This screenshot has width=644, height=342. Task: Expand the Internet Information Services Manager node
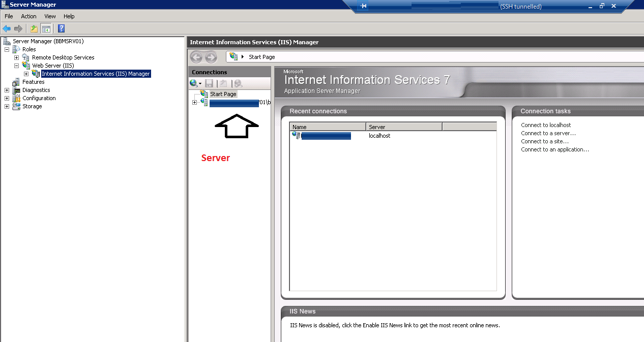coord(26,74)
